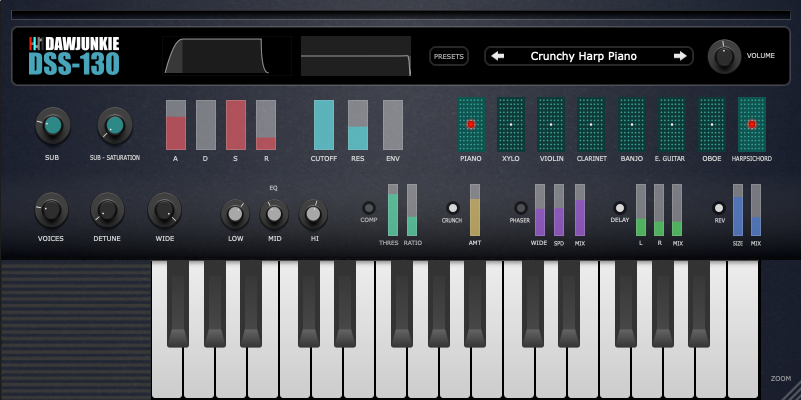
Task: Click the EQ MID knob
Action: [274, 213]
